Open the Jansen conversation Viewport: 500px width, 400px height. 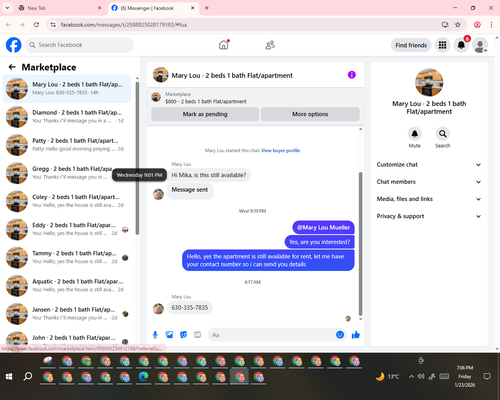pyautogui.click(x=67, y=314)
